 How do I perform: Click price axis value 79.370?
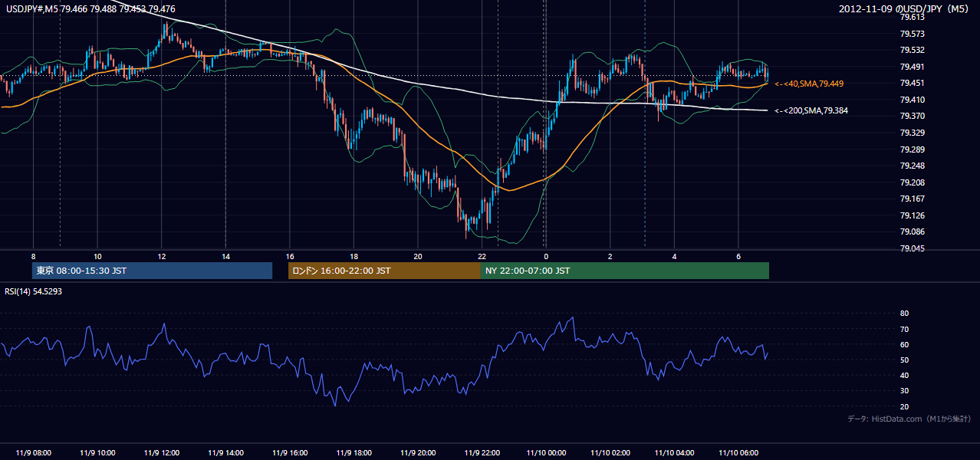point(912,116)
